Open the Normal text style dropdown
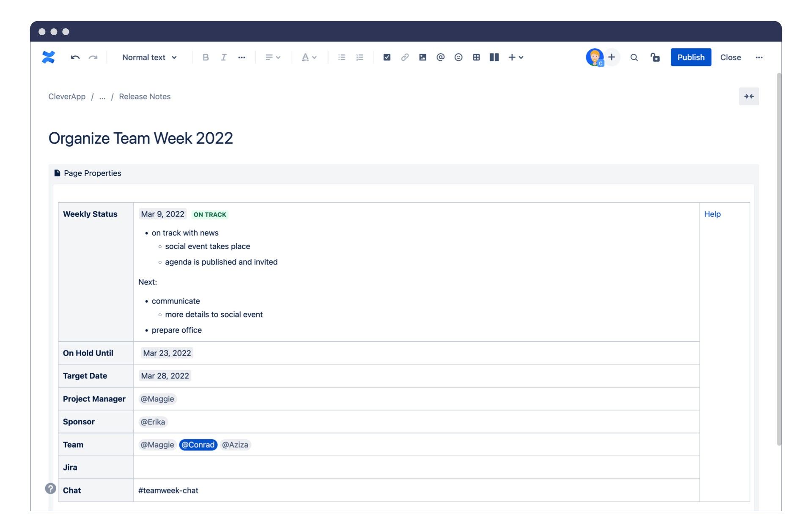The height and width of the screenshot is (531, 812). 149,57
